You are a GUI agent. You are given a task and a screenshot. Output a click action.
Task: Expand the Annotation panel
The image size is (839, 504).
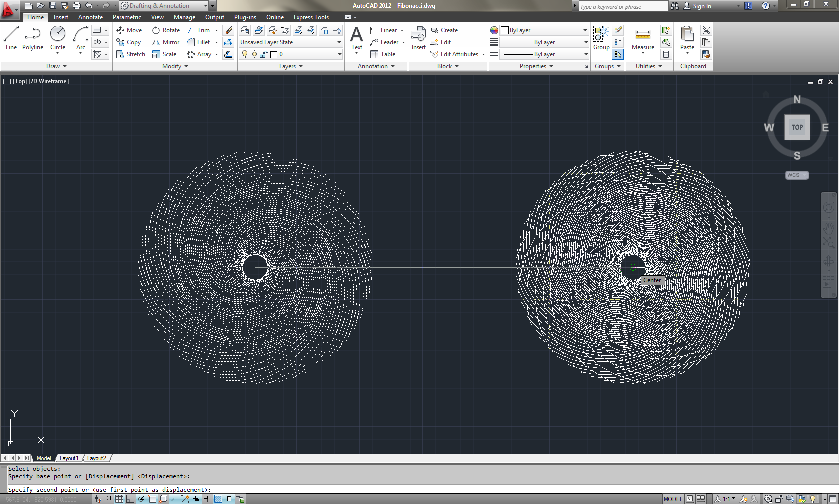pyautogui.click(x=376, y=66)
